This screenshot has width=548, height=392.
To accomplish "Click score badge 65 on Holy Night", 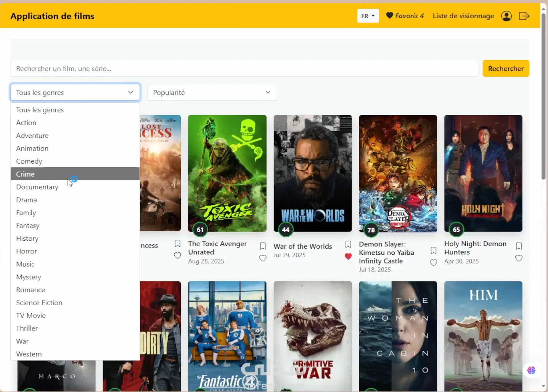I will click(x=456, y=230).
